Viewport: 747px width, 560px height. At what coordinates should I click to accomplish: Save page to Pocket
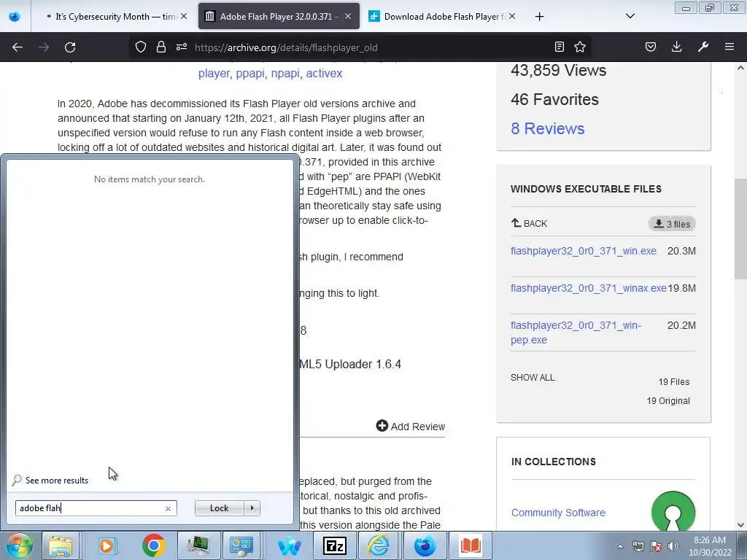pyautogui.click(x=650, y=47)
